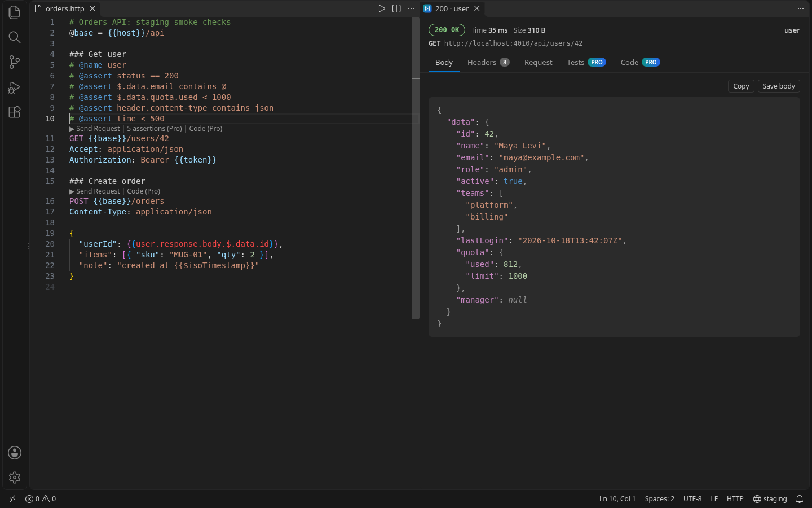
Task: Open the Run and Debug view icon
Action: (15, 87)
